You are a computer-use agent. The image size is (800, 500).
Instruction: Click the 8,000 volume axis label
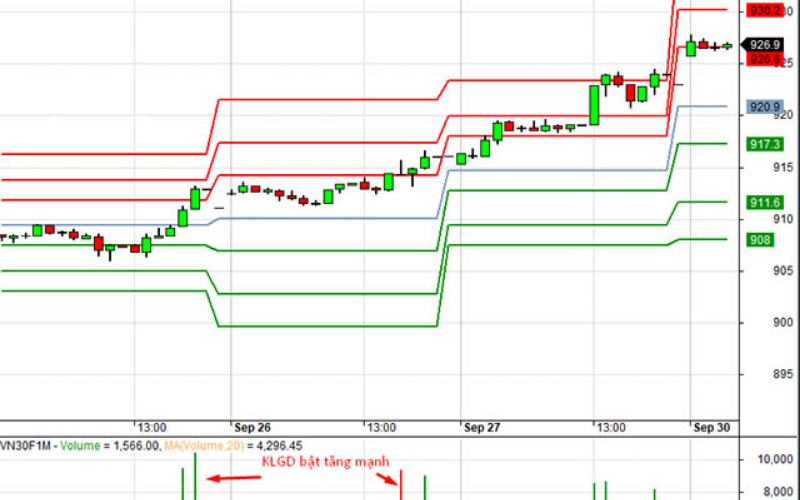[778, 492]
